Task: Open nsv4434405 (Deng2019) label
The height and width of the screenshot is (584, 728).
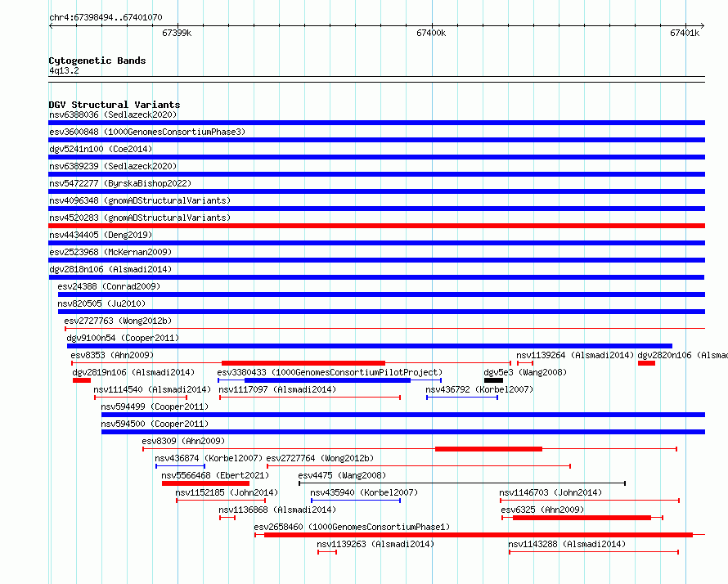Action: click(101, 235)
